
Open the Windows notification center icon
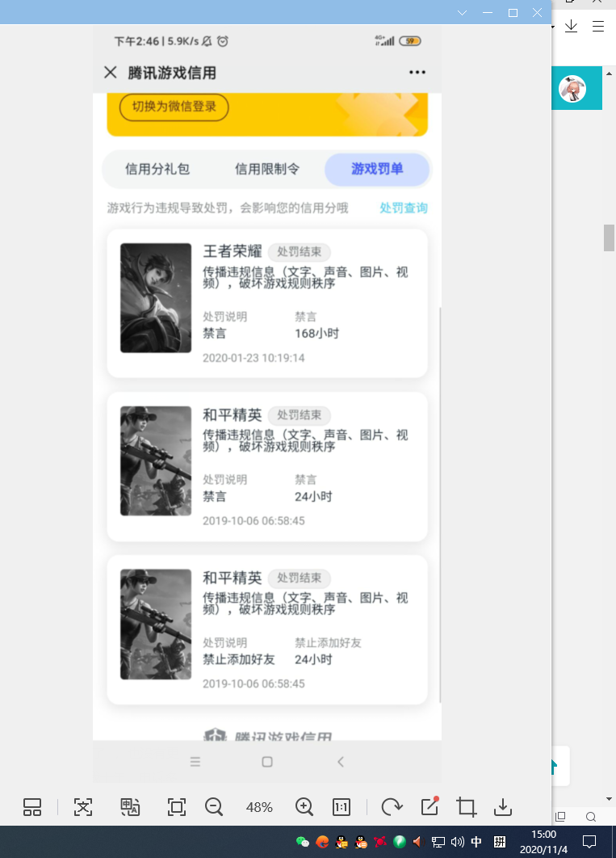pos(589,842)
